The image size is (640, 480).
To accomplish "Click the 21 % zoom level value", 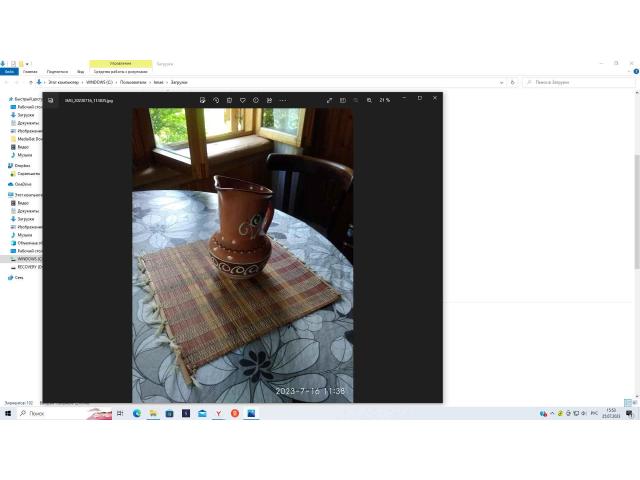I will 384,100.
